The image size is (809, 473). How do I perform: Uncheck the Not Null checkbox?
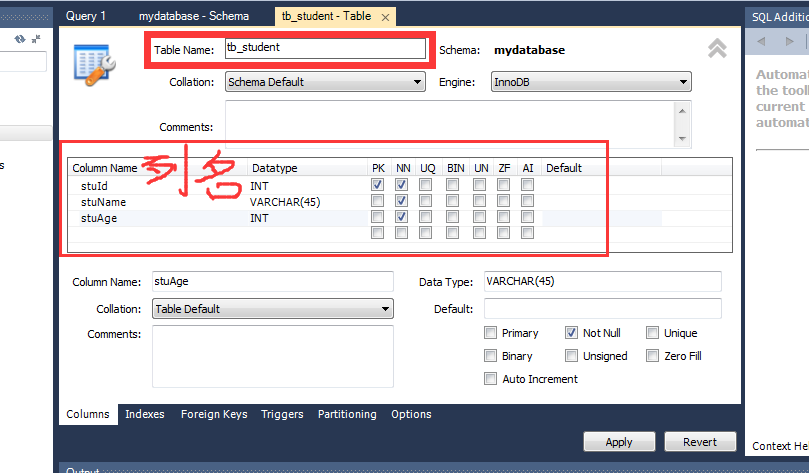(571, 333)
